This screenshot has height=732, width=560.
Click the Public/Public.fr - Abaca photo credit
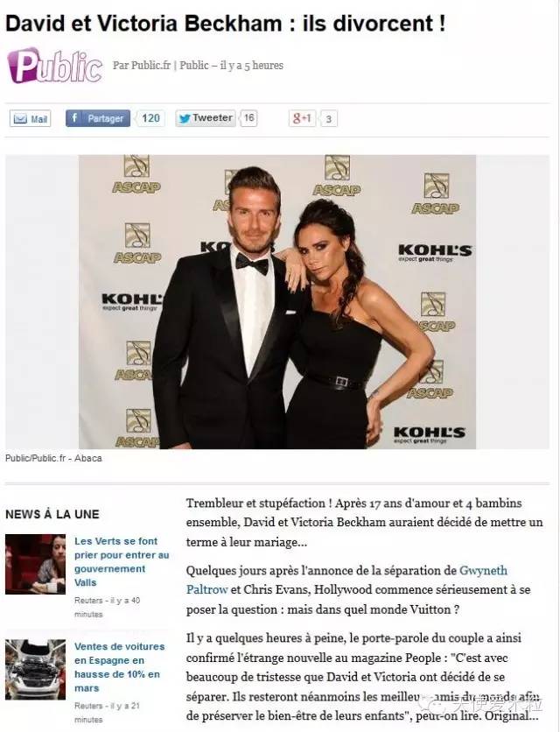(x=53, y=458)
